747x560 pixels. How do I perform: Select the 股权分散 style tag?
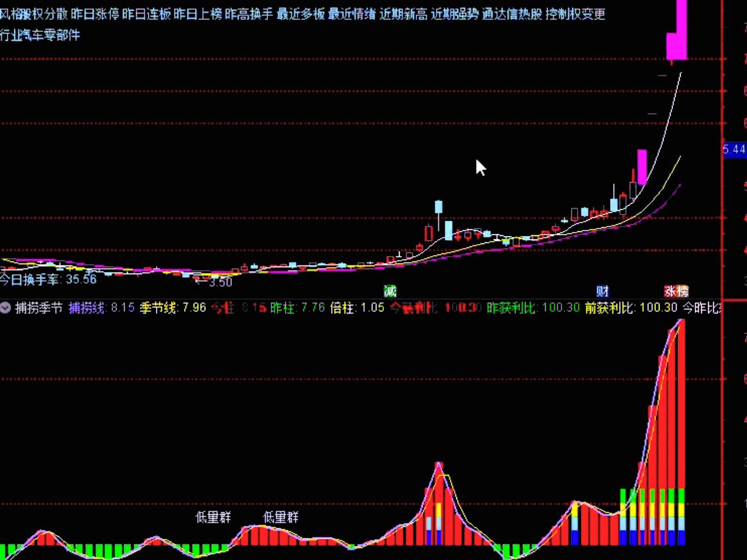pyautogui.click(x=43, y=14)
